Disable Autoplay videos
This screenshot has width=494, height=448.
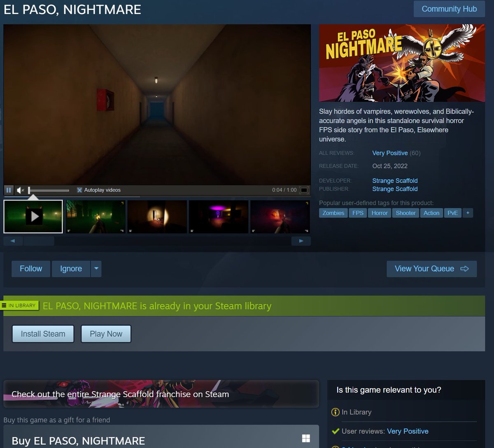click(79, 190)
